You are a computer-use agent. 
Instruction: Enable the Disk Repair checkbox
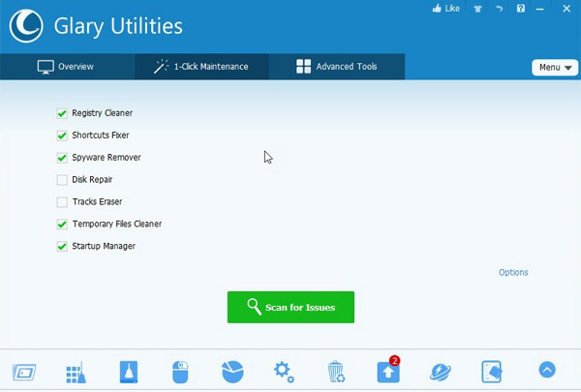(x=62, y=180)
